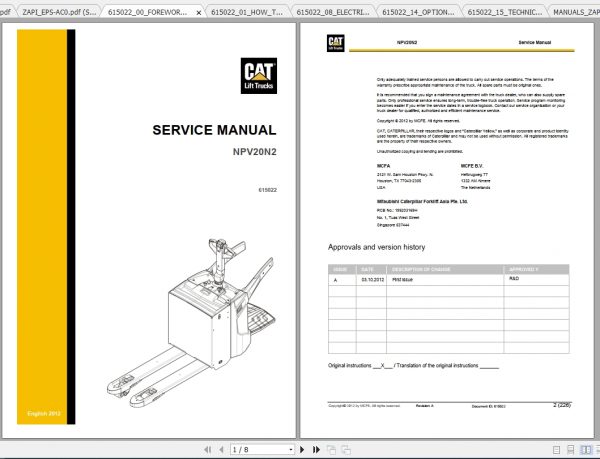Screen dimensions: 600x459
Task: Select the 615022_00_FOREWOR... tab
Action: click(147, 12)
